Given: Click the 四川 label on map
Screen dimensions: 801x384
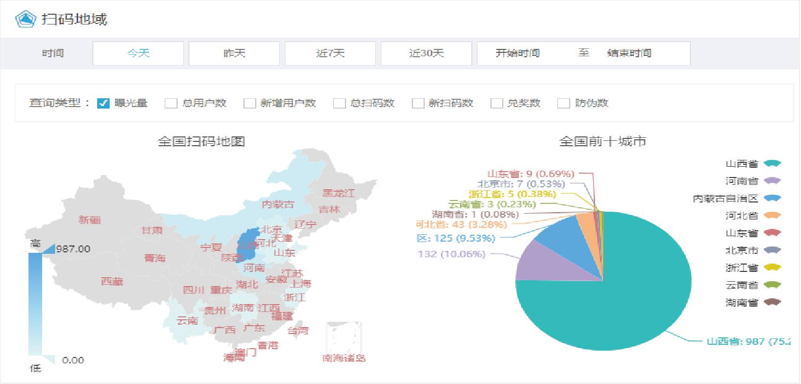Looking at the screenshot, I should click(194, 290).
